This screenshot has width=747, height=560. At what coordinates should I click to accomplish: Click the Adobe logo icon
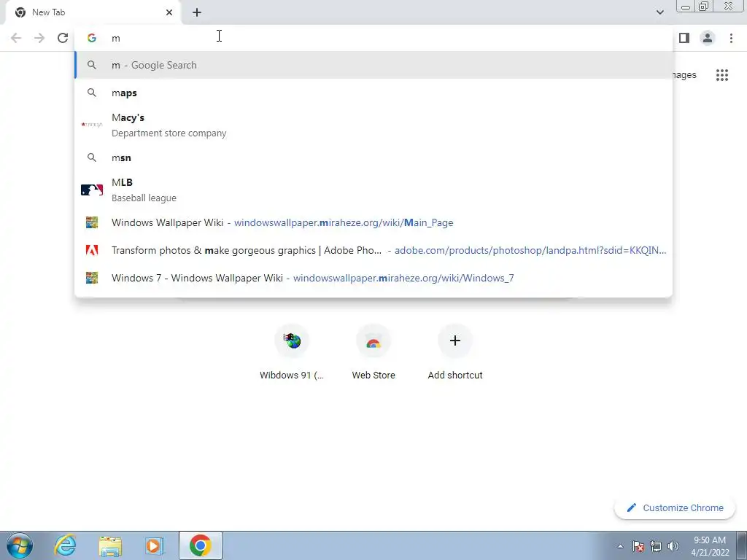pos(92,250)
